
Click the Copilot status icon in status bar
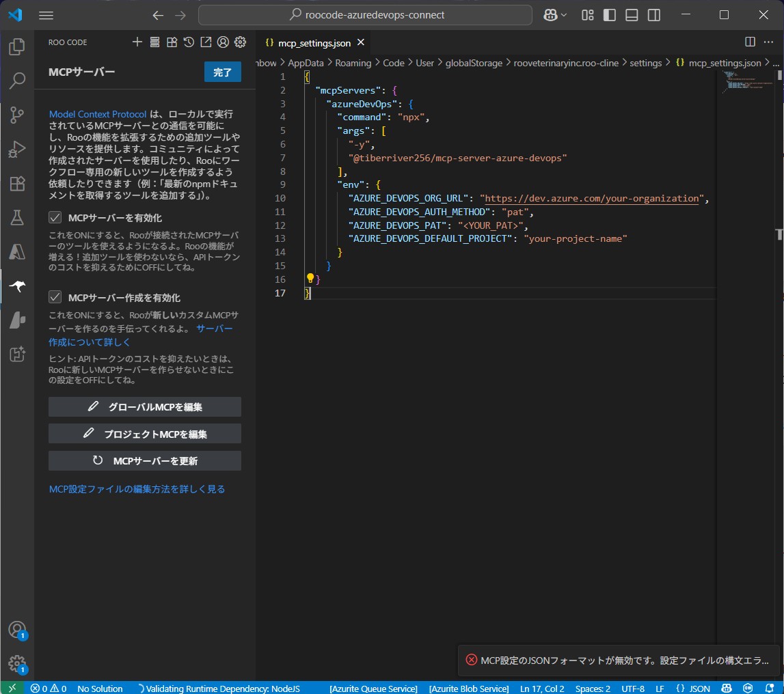[727, 688]
